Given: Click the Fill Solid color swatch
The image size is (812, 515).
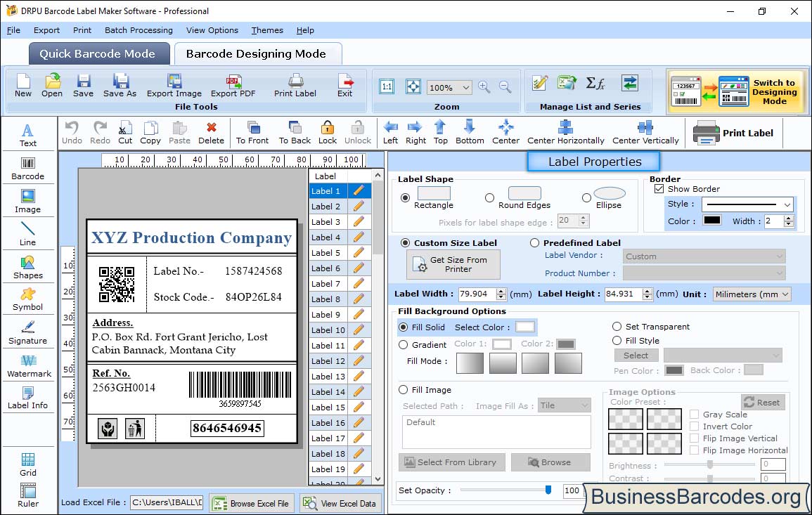Looking at the screenshot, I should pos(524,327).
